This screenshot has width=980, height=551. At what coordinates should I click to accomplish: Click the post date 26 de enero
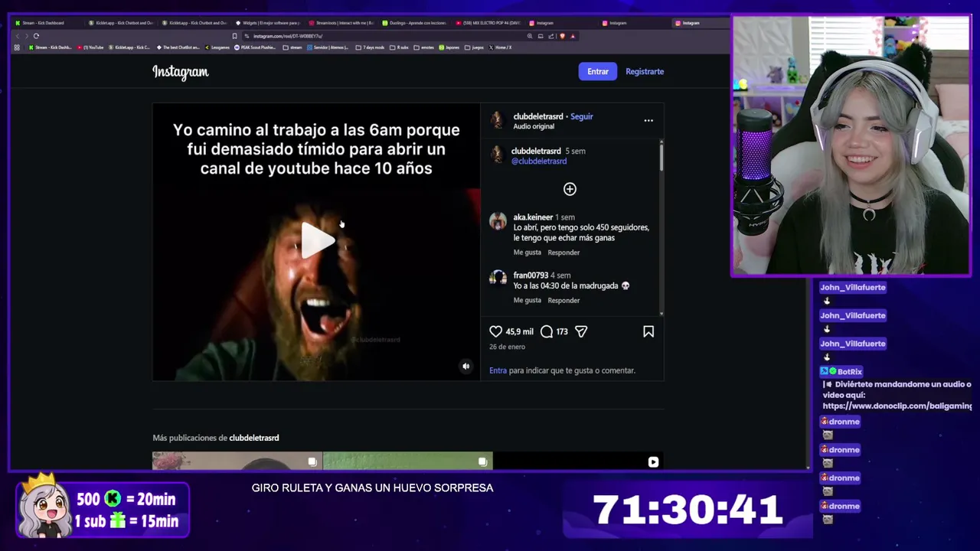(508, 347)
